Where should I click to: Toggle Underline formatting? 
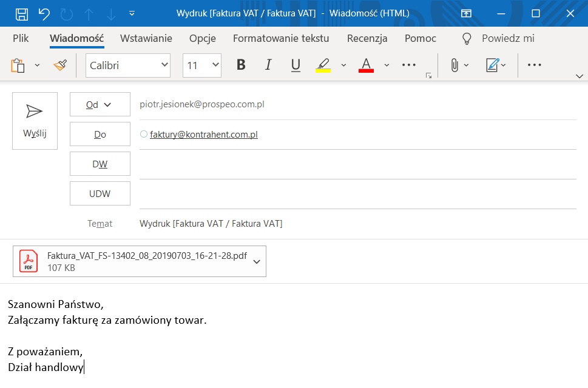coord(296,65)
